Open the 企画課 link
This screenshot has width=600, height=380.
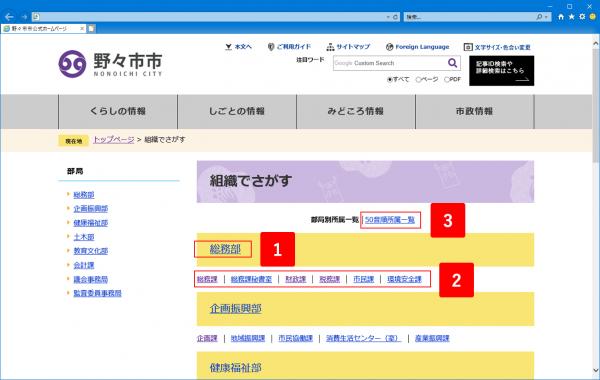[x=207, y=338]
